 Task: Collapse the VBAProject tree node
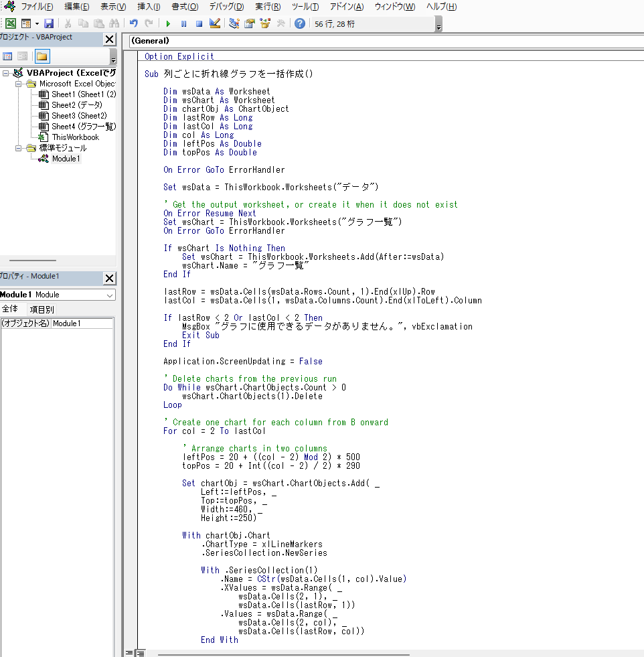(5, 73)
